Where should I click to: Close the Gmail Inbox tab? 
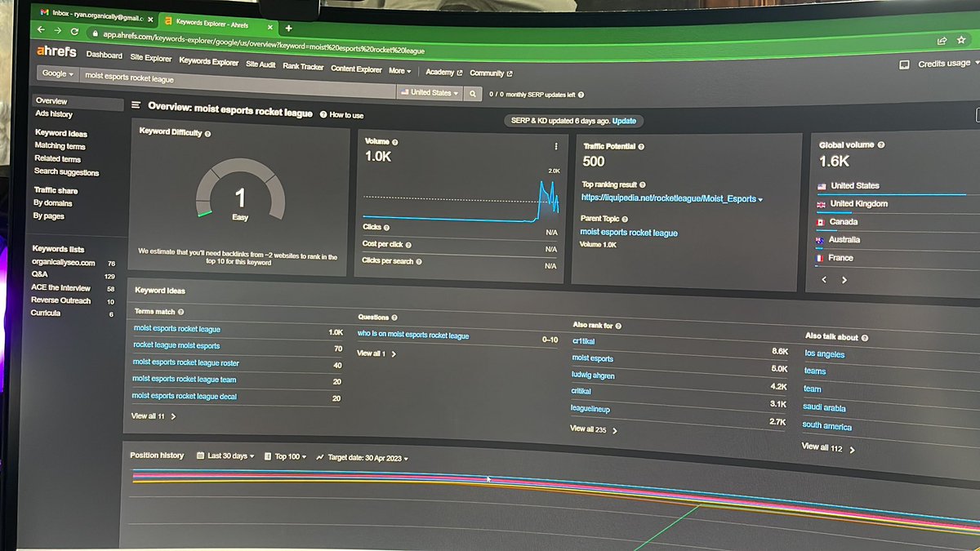tap(149, 18)
